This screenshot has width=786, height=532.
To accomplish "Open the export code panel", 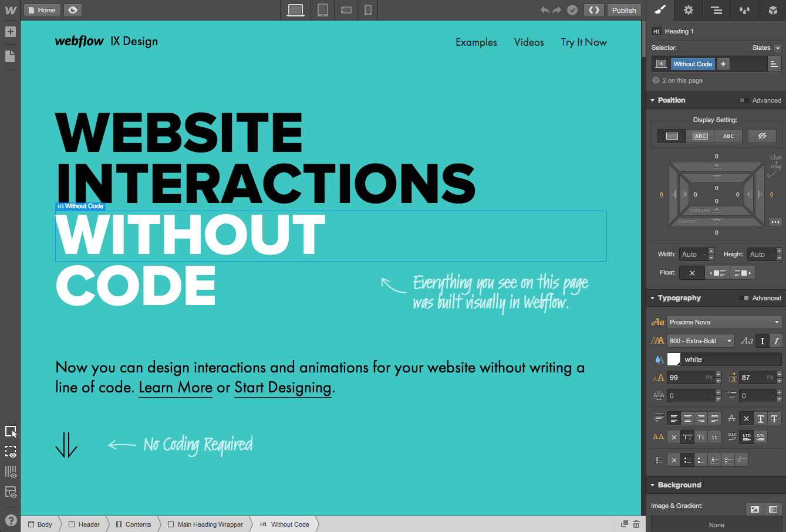I will point(594,10).
